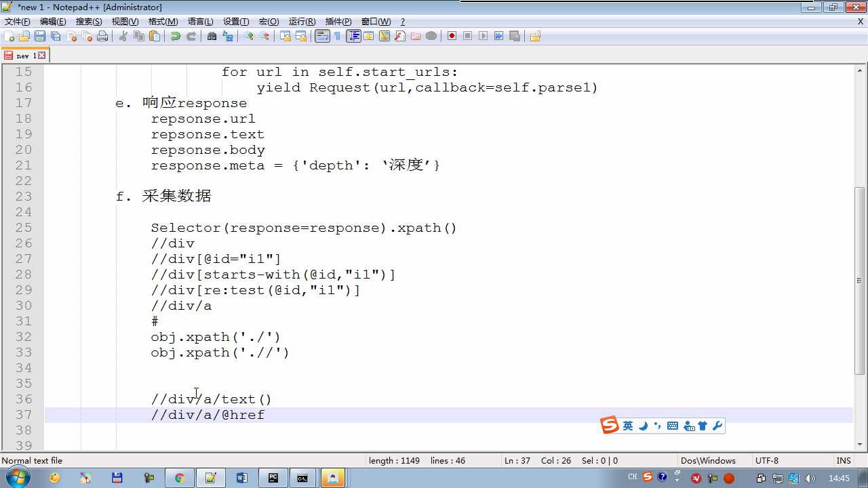This screenshot has height=488, width=868.
Task: Redo the edit with the Redo arrow
Action: click(x=191, y=37)
